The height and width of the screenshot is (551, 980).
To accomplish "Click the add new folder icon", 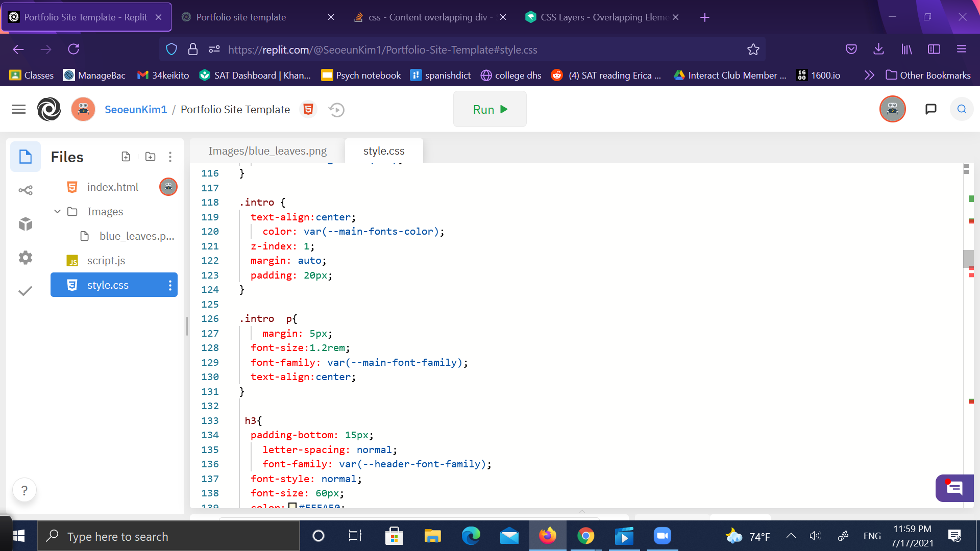I will (150, 157).
